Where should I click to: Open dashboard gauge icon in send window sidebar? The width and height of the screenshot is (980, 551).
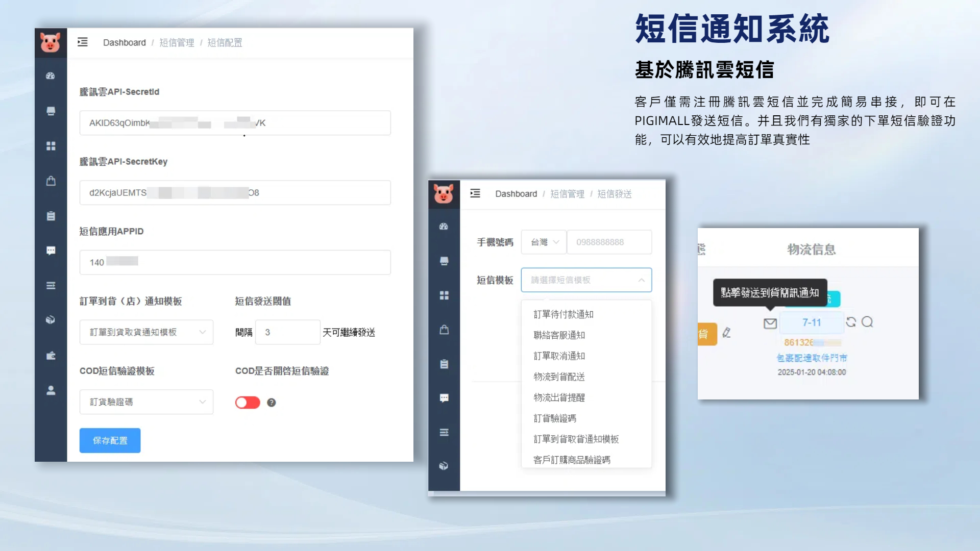coord(444,227)
